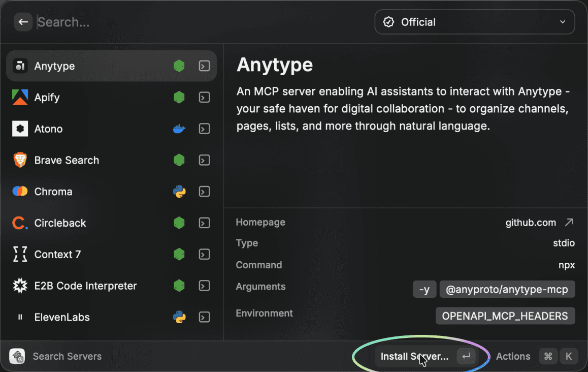Viewport: 588px width, 372px height.
Task: Click the Install Server button
Action: coord(426,356)
